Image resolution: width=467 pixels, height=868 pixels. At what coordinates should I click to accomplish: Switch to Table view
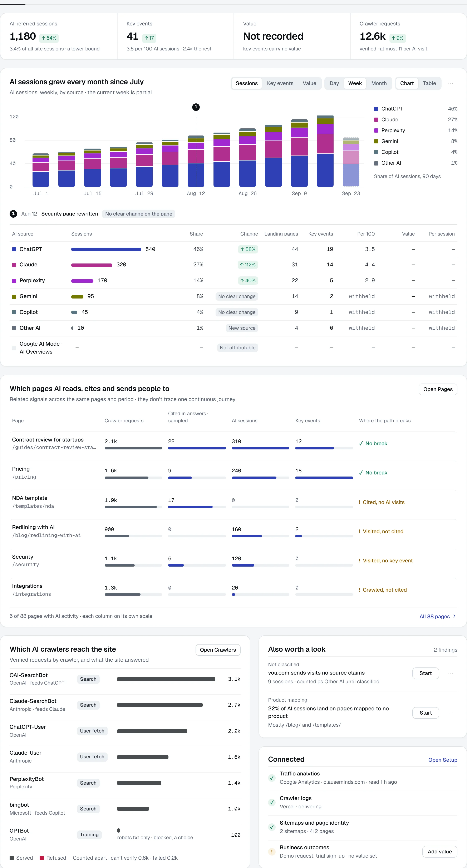(x=429, y=83)
